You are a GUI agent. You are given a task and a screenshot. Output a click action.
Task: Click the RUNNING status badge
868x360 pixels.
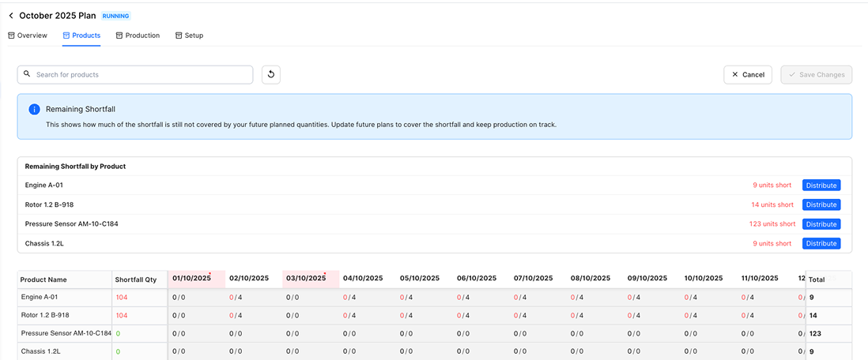pos(115,16)
